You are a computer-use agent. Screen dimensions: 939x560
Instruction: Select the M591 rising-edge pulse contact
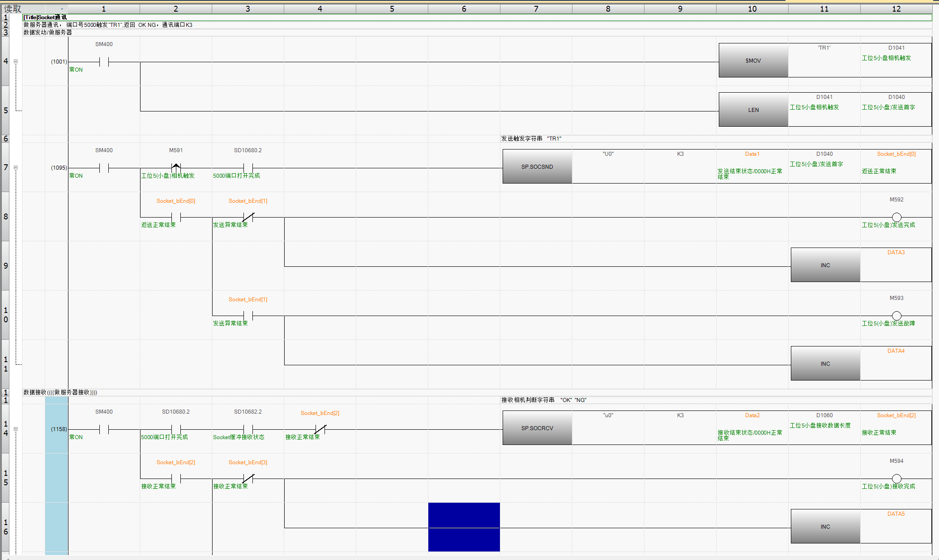(x=176, y=168)
